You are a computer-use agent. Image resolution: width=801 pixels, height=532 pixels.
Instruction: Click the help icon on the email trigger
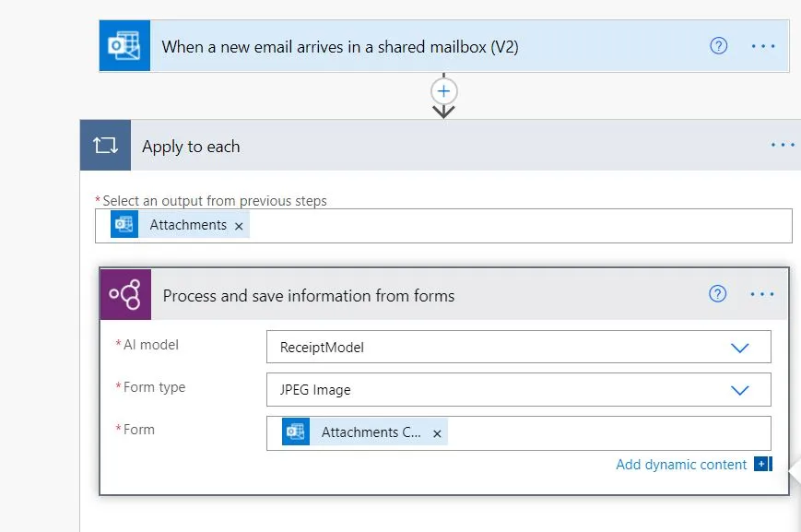point(718,44)
